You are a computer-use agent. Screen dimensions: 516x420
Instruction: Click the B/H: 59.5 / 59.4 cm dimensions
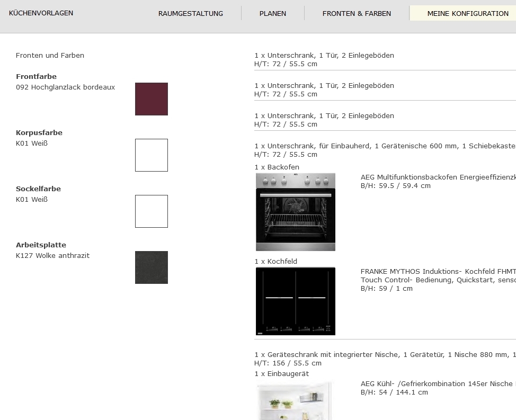pos(396,185)
